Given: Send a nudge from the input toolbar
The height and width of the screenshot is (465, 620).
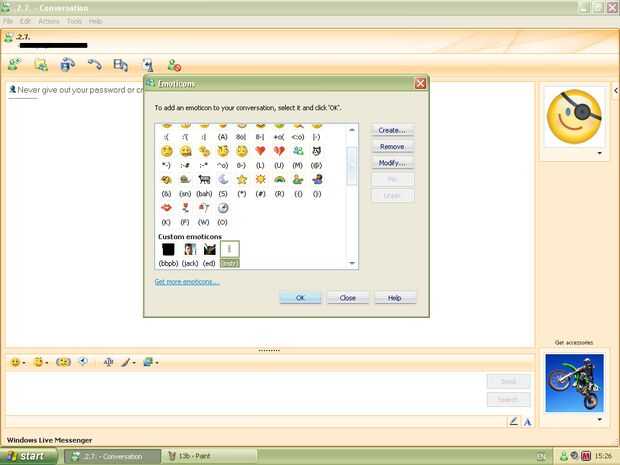Looking at the screenshot, I should tap(63, 362).
